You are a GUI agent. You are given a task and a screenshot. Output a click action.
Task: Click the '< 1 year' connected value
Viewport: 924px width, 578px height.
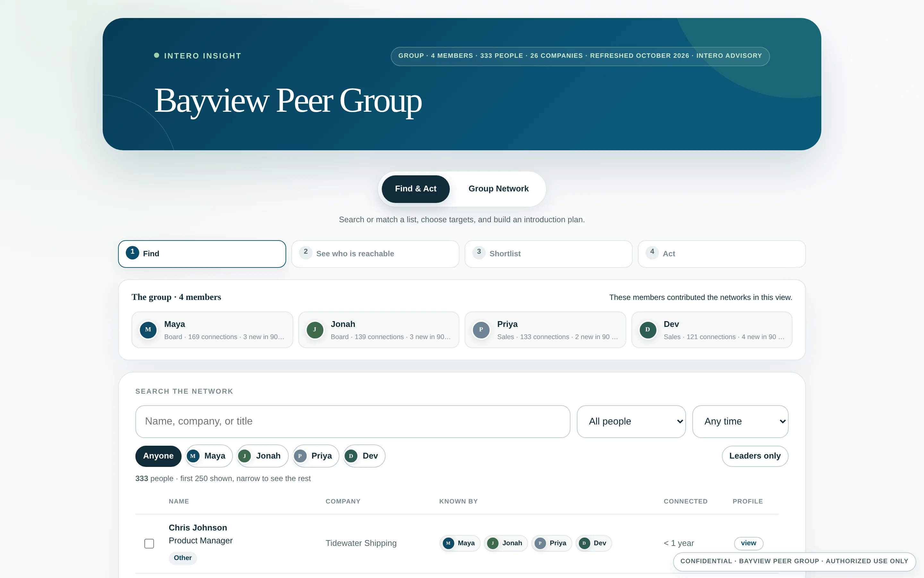click(679, 543)
